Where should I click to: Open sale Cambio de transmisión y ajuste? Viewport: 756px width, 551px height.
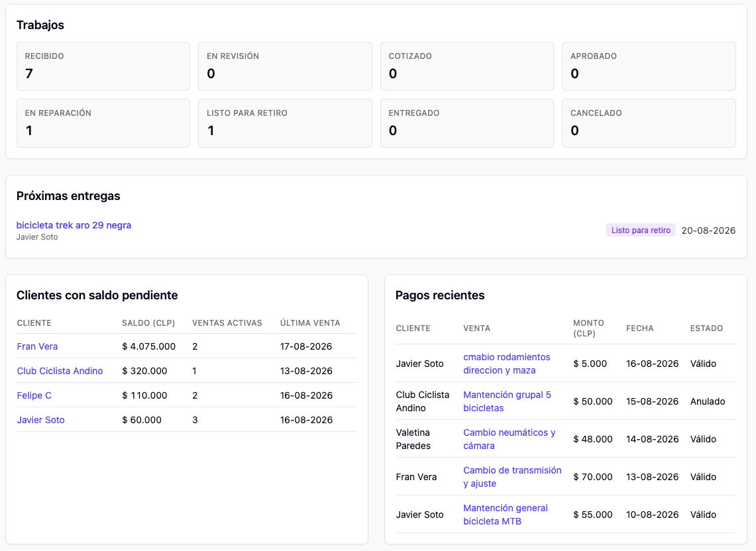[x=512, y=477]
